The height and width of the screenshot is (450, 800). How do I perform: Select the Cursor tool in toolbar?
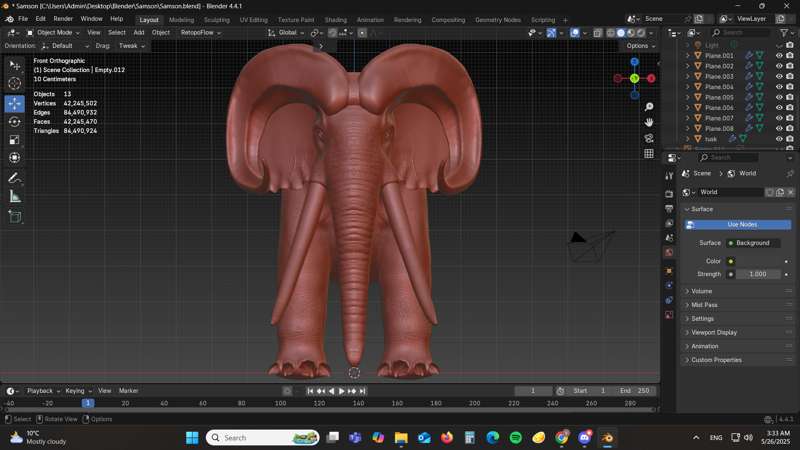coord(14,84)
